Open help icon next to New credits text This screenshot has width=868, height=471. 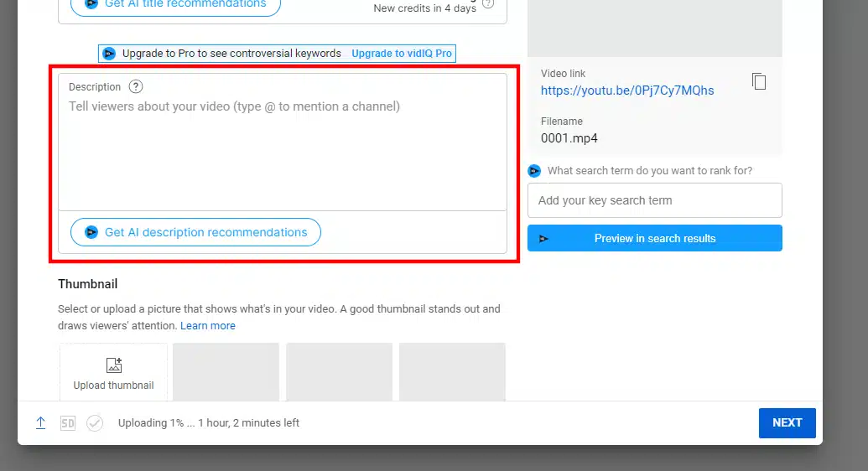tap(488, 4)
